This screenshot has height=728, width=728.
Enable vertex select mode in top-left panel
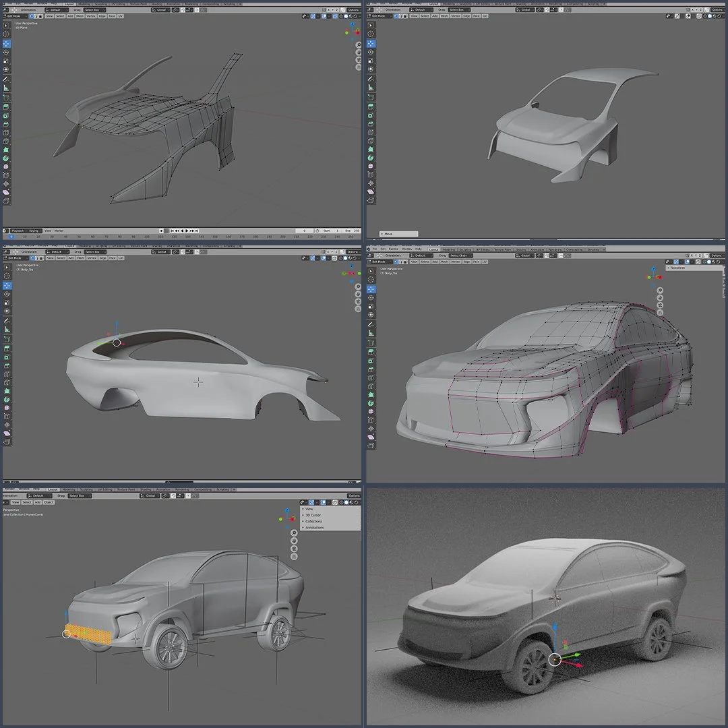click(31, 16)
